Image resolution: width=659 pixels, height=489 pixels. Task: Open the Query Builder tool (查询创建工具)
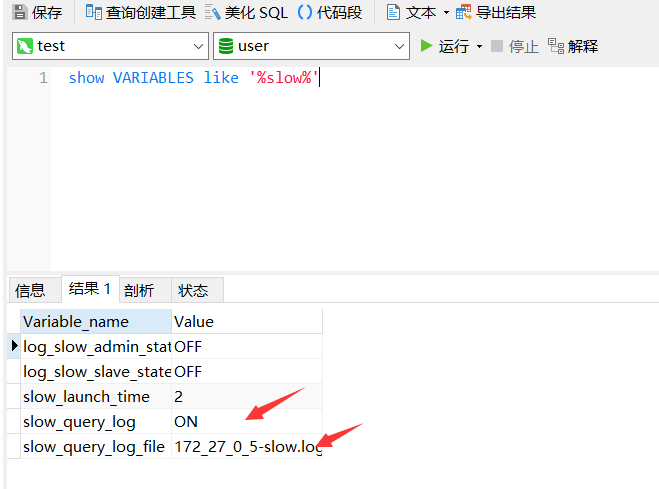pyautogui.click(x=140, y=12)
